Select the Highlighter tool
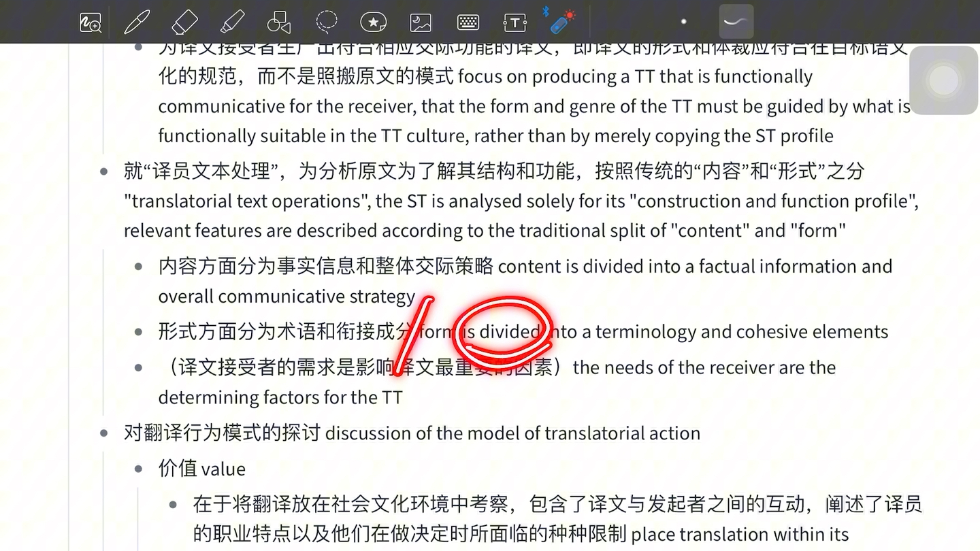 (x=232, y=22)
